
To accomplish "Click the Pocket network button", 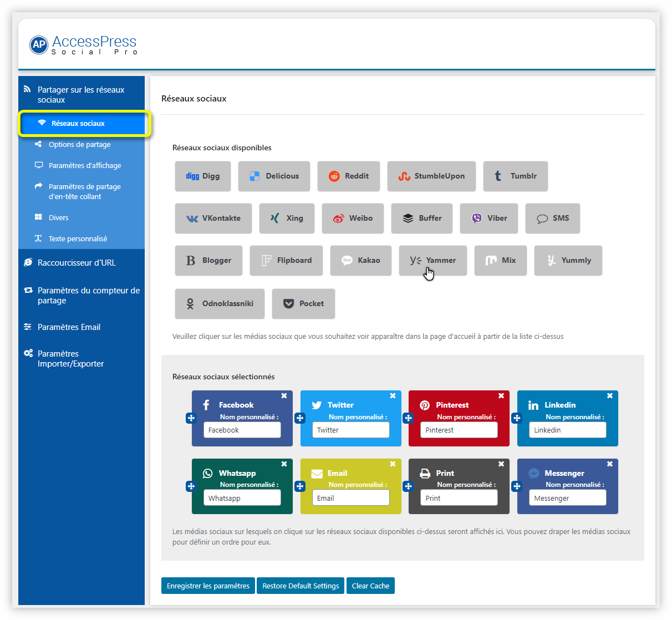I will click(304, 304).
